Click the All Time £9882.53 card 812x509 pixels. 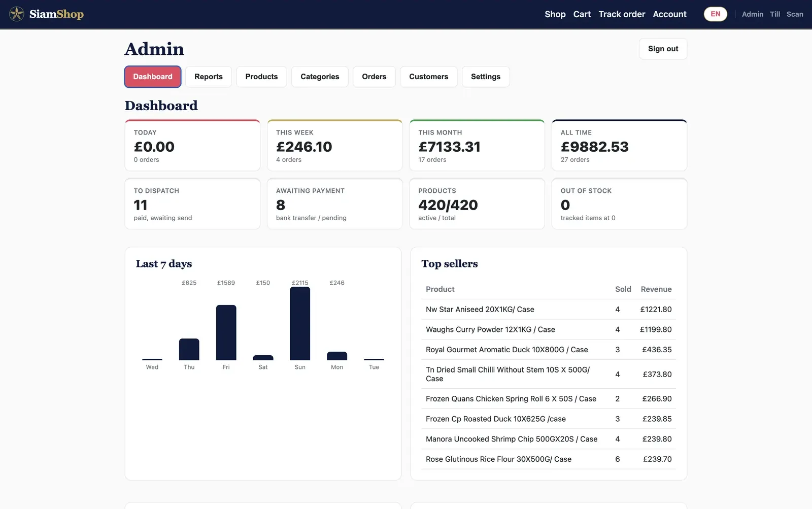click(x=619, y=145)
